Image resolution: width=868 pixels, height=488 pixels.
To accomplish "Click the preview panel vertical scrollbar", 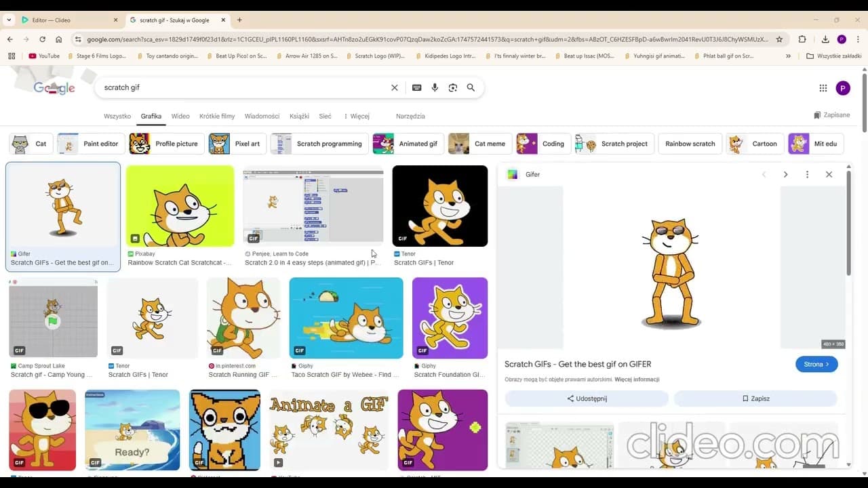I will (x=848, y=224).
